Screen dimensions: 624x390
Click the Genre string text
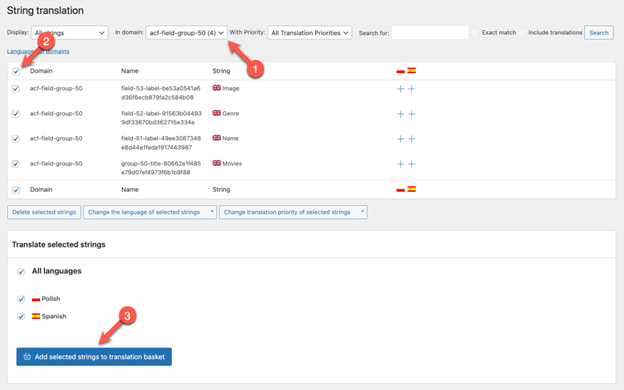231,113
